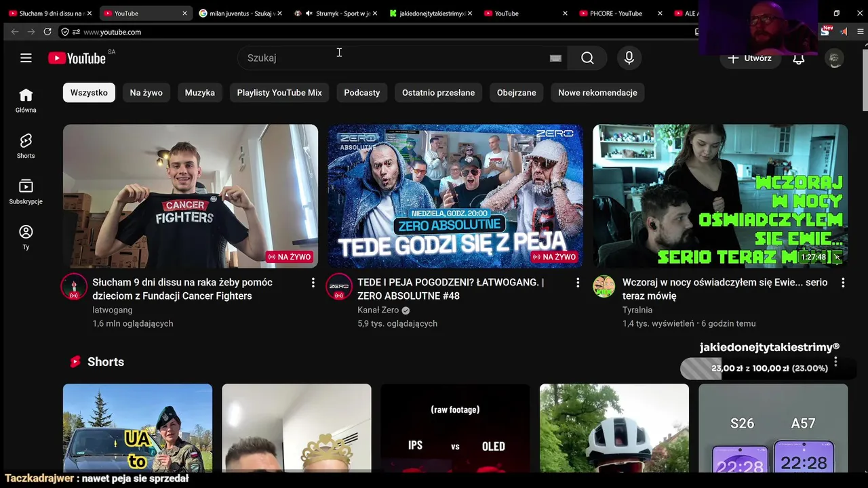Open more options for ZERO ABSOLUTNE #48 video
The width and height of the screenshot is (868, 488).
click(x=578, y=283)
